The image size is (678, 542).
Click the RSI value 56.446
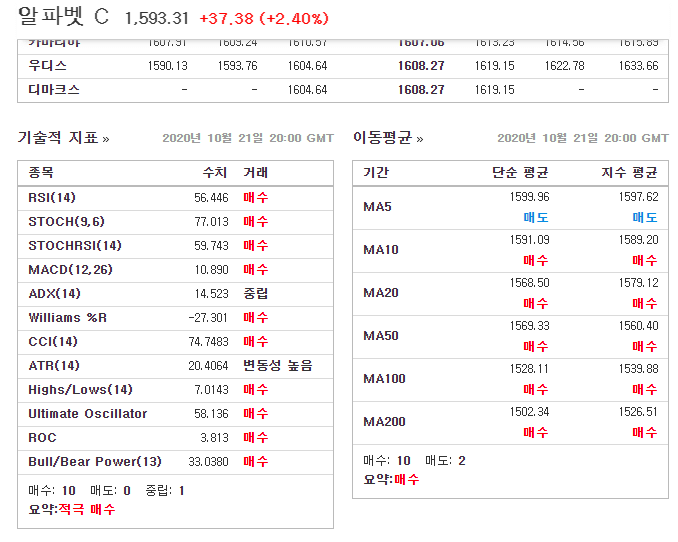pos(211,198)
